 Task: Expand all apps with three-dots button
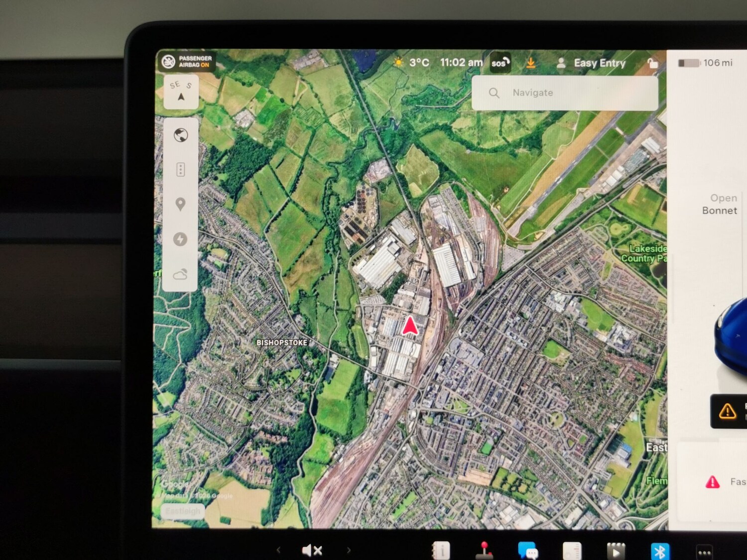pos(704,552)
